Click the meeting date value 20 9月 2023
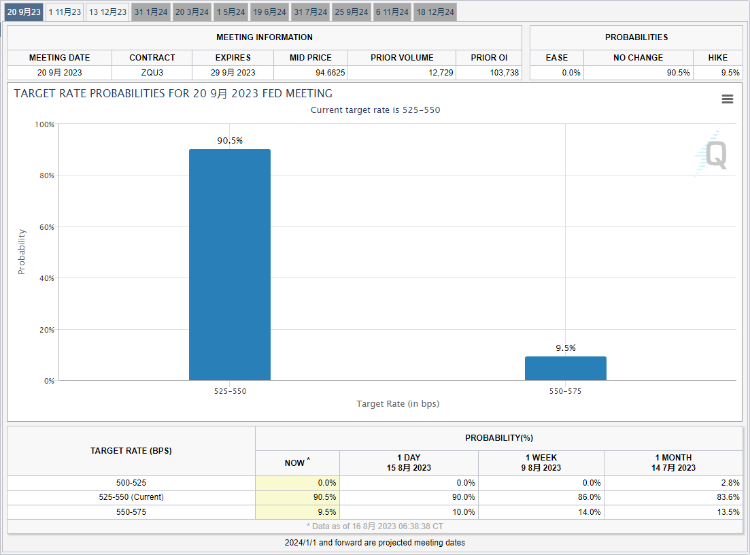Screen dimensions: 750x555 [x=59, y=73]
